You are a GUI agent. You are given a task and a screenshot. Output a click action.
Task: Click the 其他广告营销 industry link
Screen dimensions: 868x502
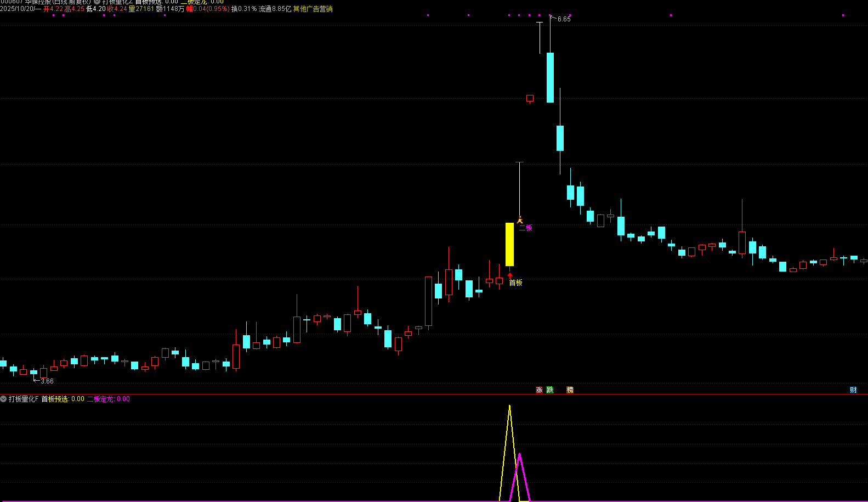click(313, 9)
